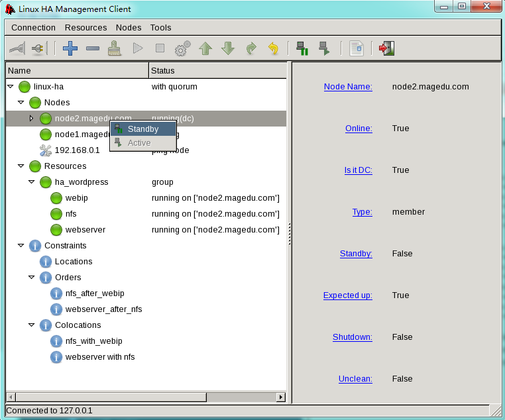Click the blue plus Add item icon
This screenshot has width=505, height=420.
(x=70, y=48)
